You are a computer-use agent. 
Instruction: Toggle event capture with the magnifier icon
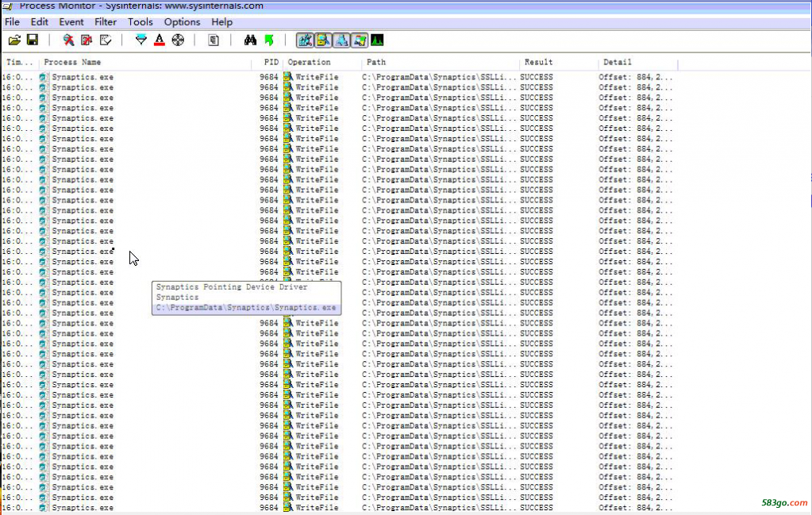click(68, 40)
